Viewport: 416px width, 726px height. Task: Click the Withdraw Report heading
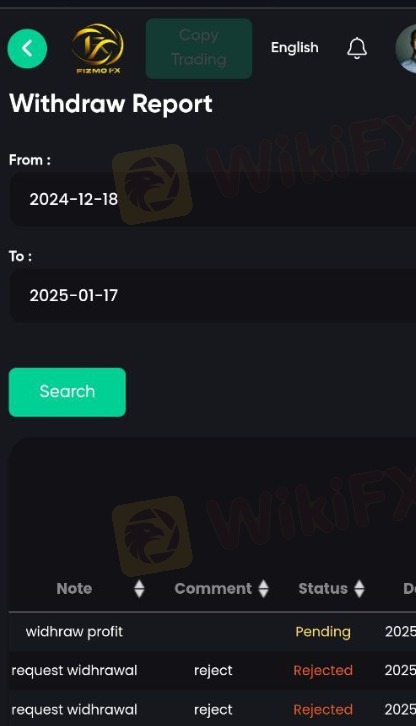(111, 103)
